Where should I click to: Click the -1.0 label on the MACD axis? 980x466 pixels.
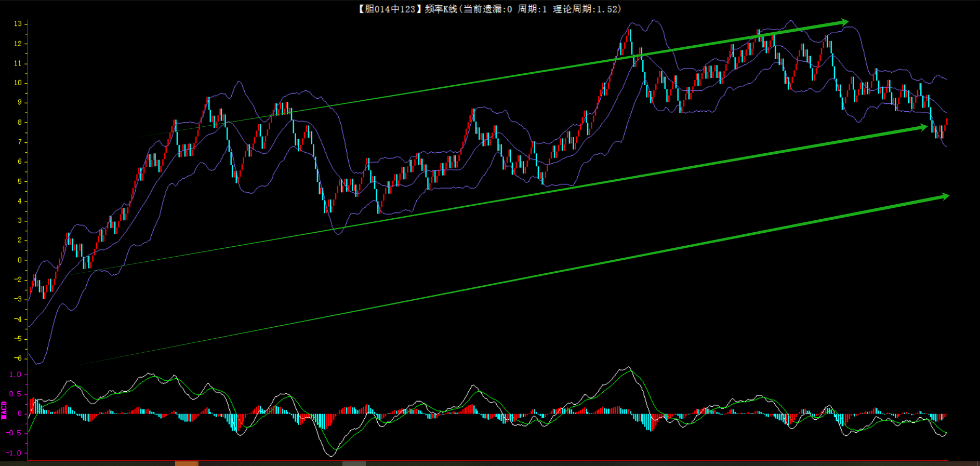[14, 453]
